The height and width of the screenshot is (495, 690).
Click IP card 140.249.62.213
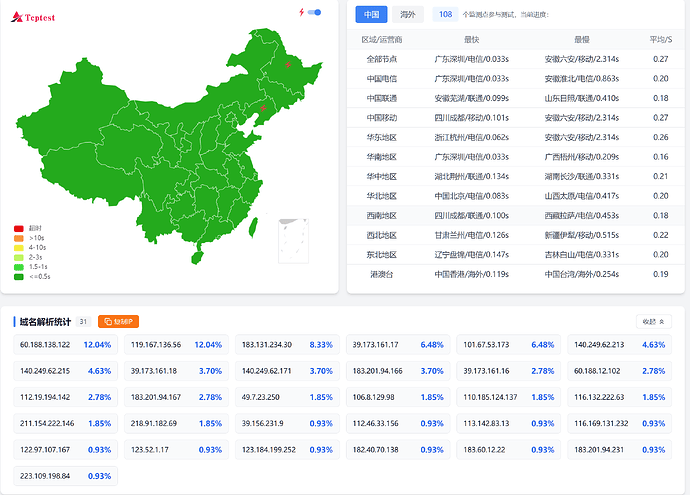coord(620,345)
